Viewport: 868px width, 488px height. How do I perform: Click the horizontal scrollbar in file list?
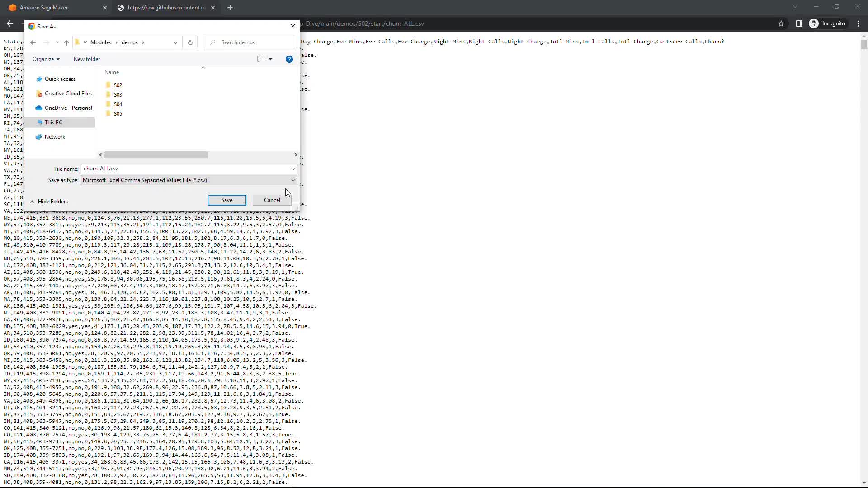click(x=156, y=155)
